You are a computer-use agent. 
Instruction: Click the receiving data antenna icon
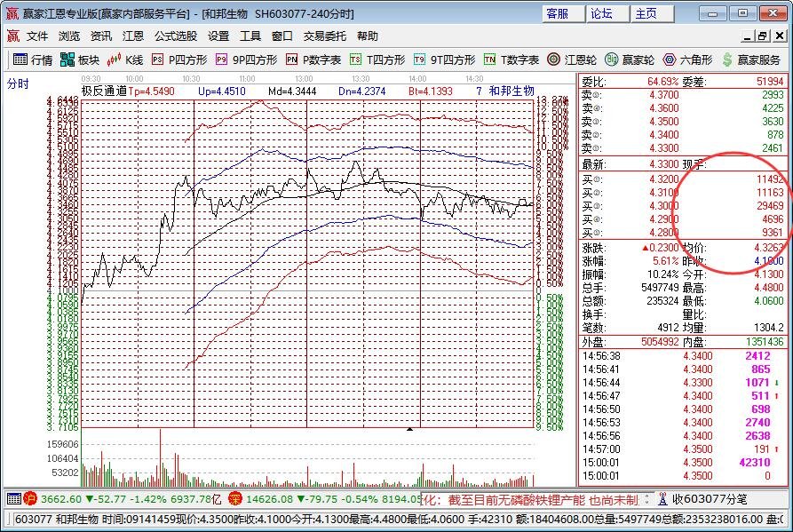[662, 499]
